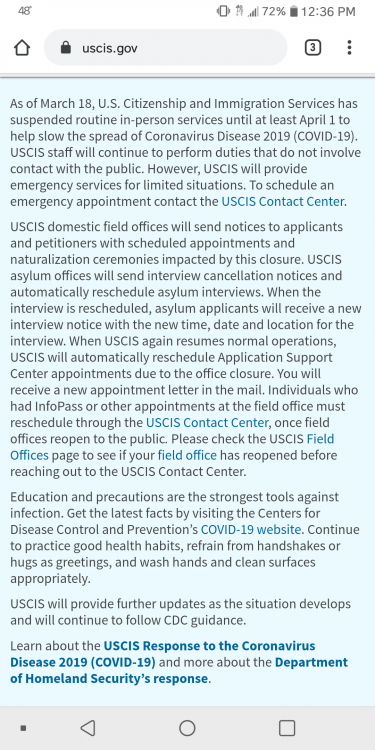375x750 pixels.
Task: Tap the battery indicator in status bar
Action: point(294,11)
